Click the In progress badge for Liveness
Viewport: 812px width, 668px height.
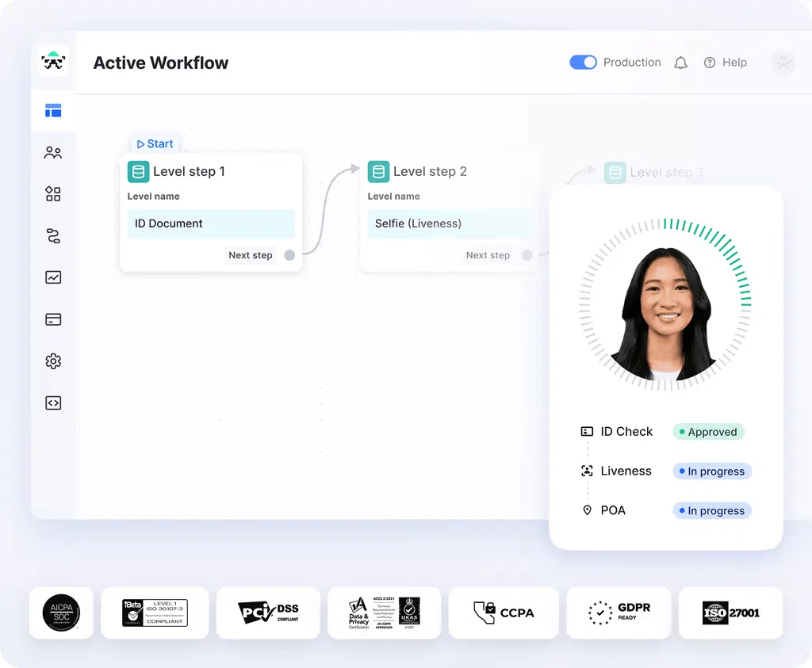pyautogui.click(x=711, y=471)
